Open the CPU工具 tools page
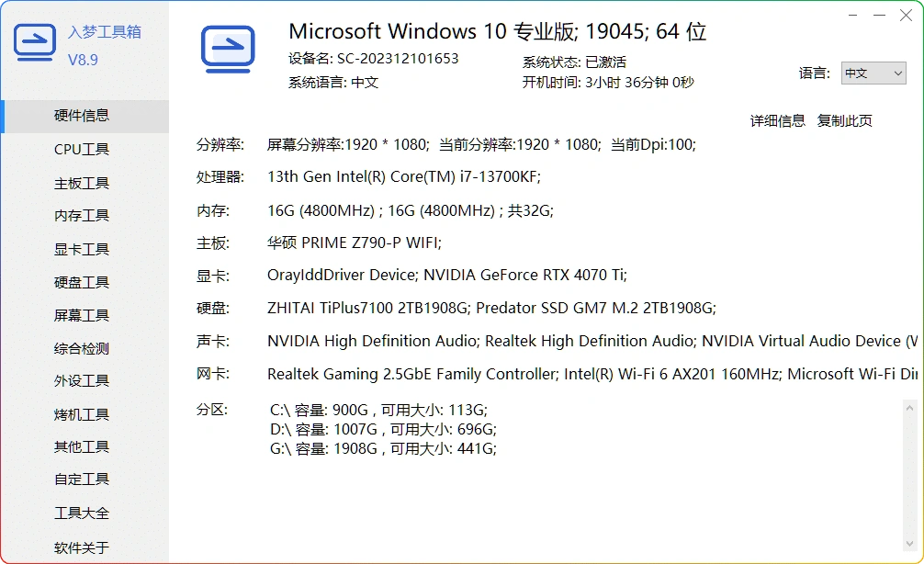The image size is (924, 564). [83, 150]
